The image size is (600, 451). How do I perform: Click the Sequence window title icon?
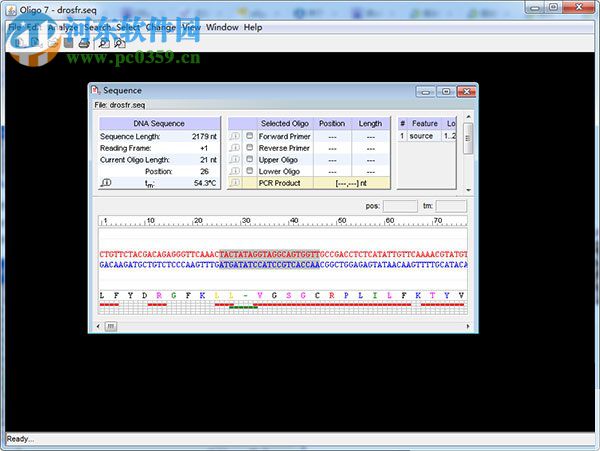95,90
